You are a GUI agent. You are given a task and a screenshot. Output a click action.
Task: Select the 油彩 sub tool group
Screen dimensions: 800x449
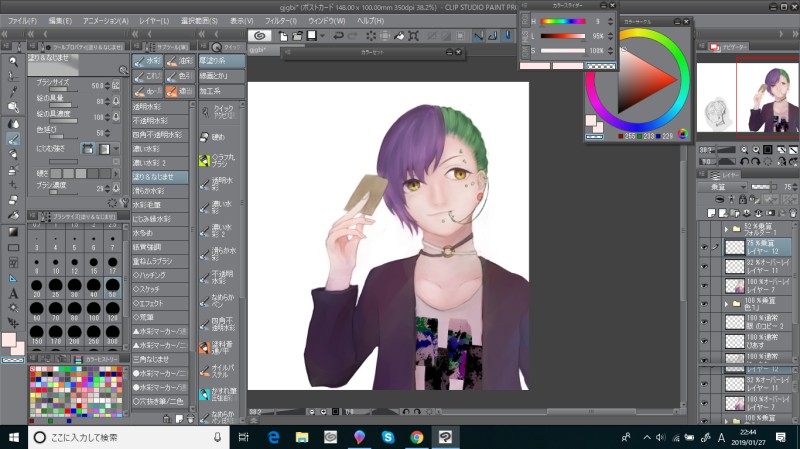point(180,61)
